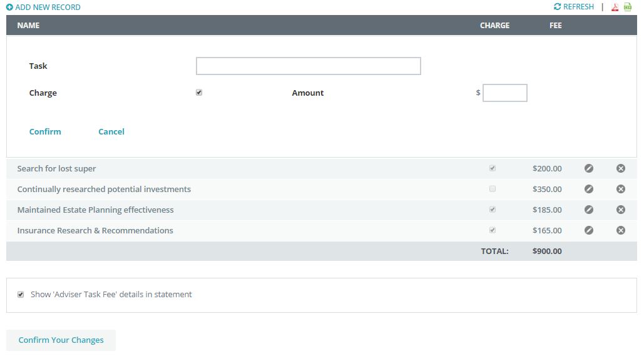Delete Insurance Research & Recommendations task
Image resolution: width=644 pixels, height=356 pixels.
pyautogui.click(x=620, y=230)
